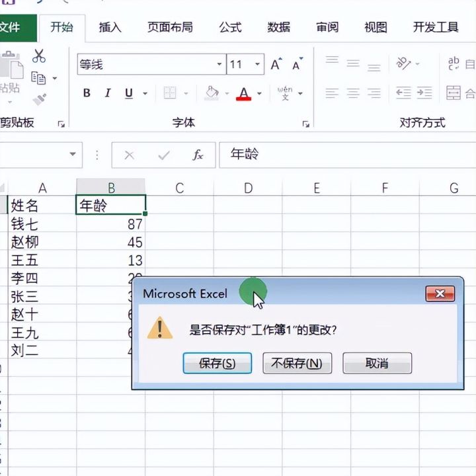Screen dimensions: 476x476
Task: Click top align icon
Action: 332,59
